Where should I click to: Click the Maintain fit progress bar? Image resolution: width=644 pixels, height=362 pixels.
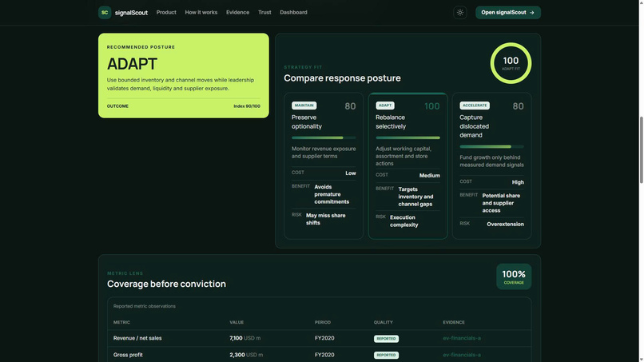point(324,137)
